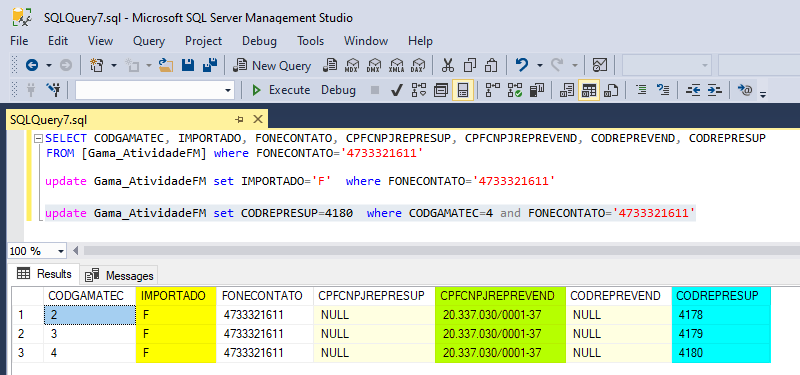Open a new XMLA query

coord(396,65)
